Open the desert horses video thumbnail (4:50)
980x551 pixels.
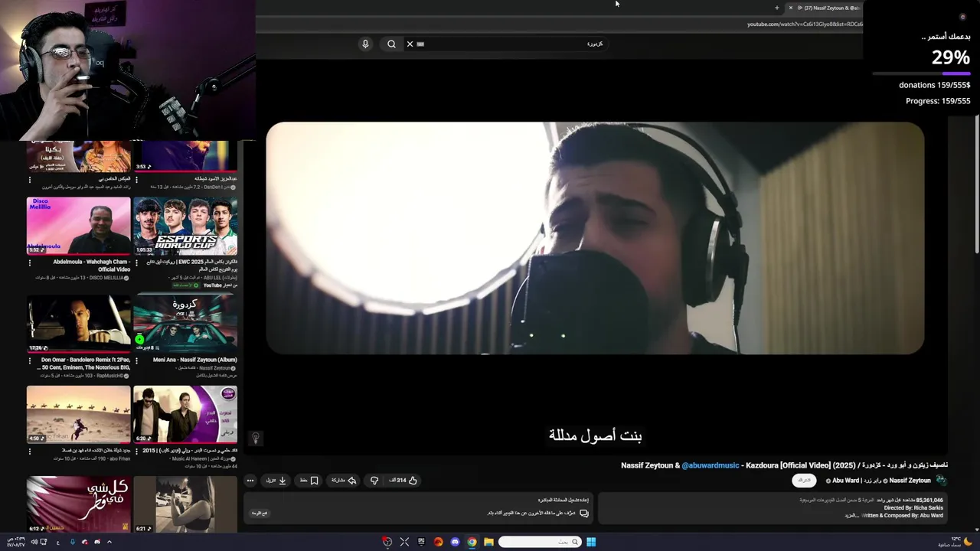[x=79, y=414]
